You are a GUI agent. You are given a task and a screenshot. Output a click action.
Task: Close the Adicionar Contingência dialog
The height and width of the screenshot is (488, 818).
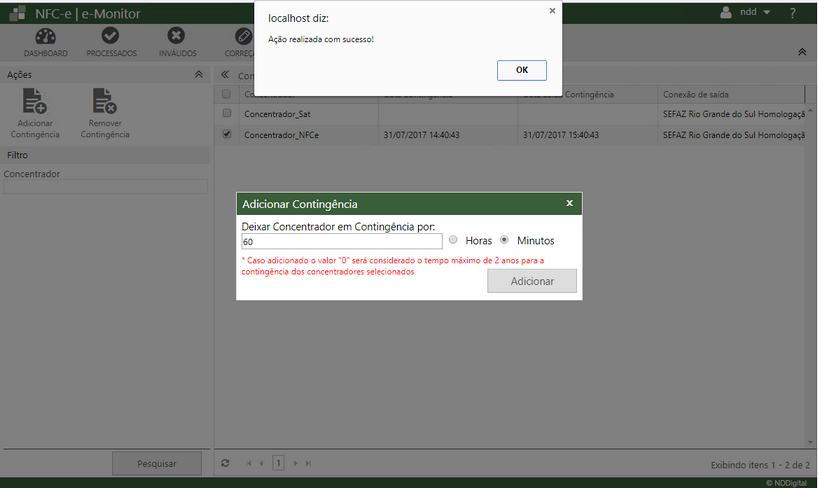[570, 203]
